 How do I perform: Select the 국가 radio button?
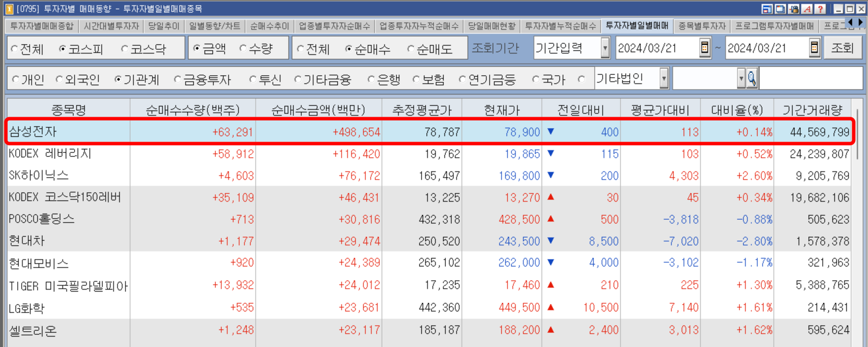tap(536, 79)
